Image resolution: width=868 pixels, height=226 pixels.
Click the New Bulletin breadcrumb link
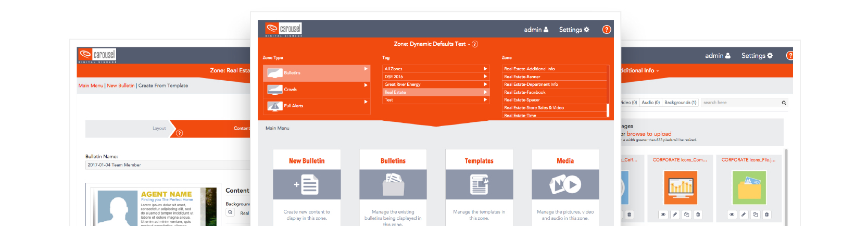pyautogui.click(x=120, y=85)
